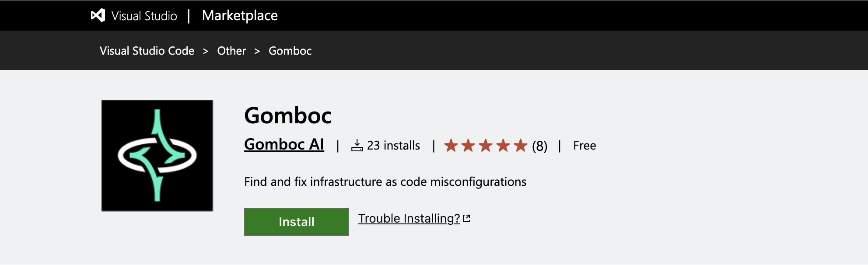868x265 pixels.
Task: Click the Gomboc extension title heading
Action: [x=288, y=115]
